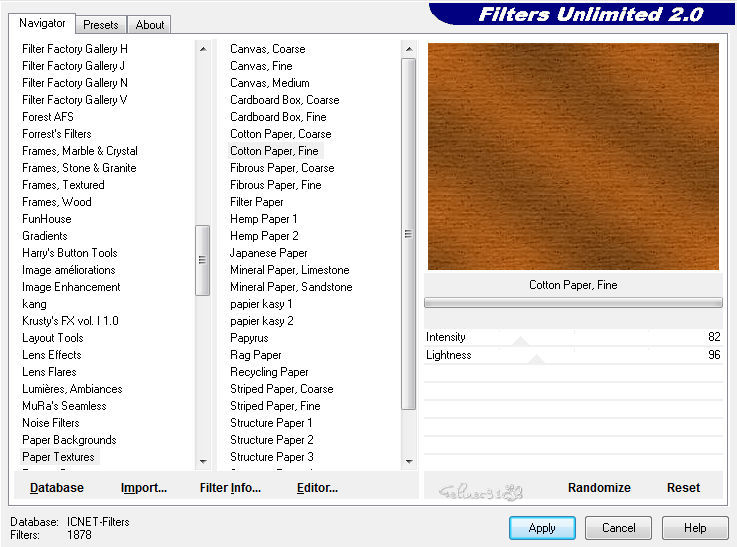Select Filter Factory Gallery J category
This screenshot has width=737, height=547.
[x=73, y=66]
